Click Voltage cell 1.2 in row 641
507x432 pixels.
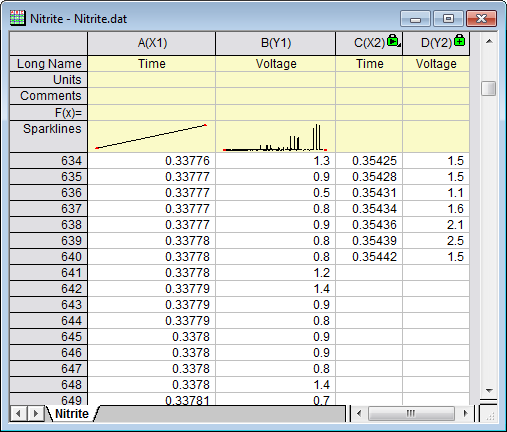point(276,273)
